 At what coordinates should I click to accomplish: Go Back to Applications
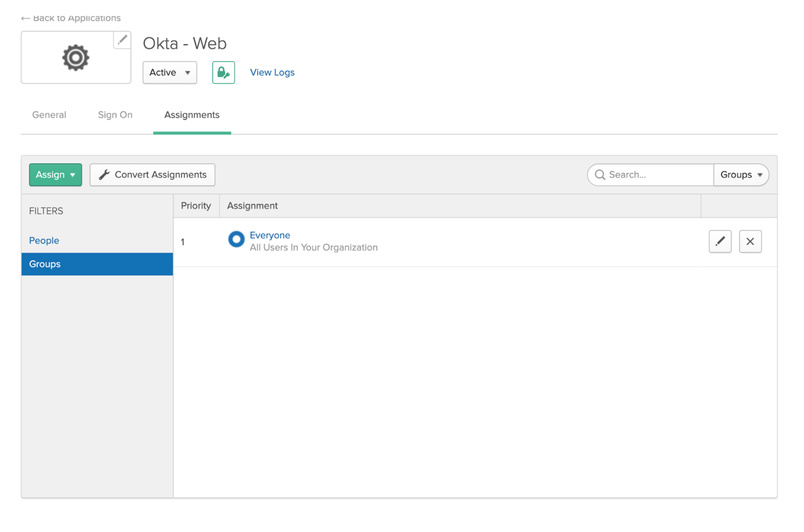[71, 18]
